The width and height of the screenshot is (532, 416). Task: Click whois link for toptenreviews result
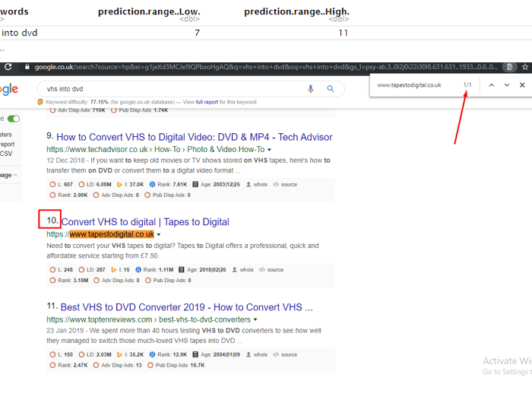pyautogui.click(x=257, y=355)
